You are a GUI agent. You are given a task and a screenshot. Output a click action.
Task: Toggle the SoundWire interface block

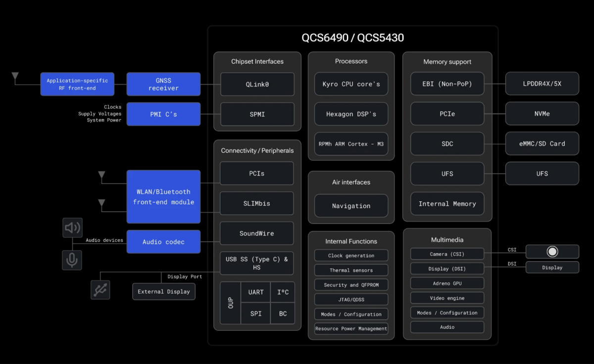tap(256, 233)
